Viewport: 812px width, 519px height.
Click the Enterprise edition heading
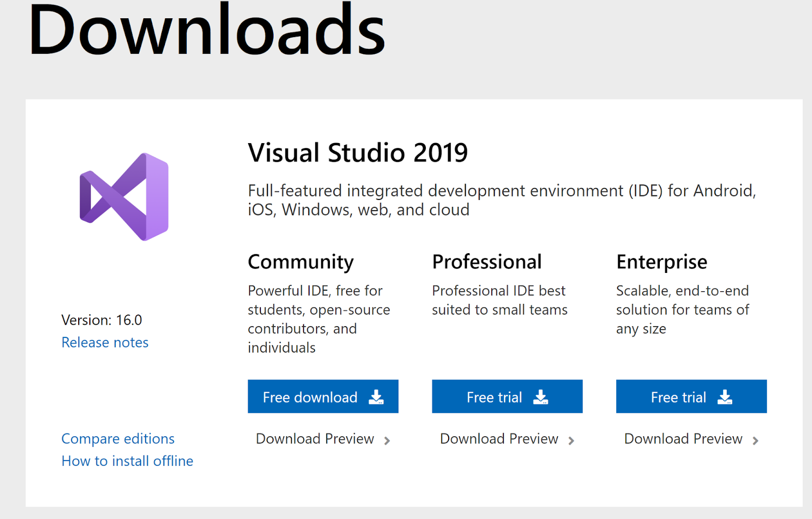(x=661, y=262)
